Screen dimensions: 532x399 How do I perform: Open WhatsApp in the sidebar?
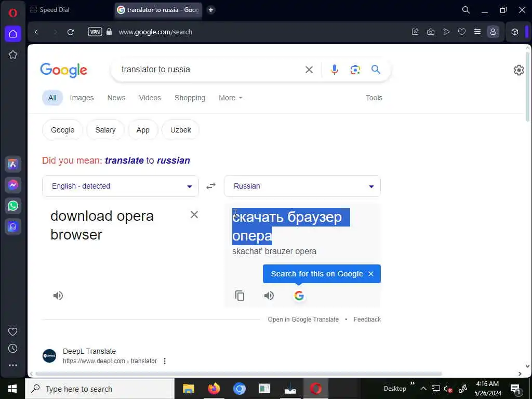pyautogui.click(x=13, y=206)
